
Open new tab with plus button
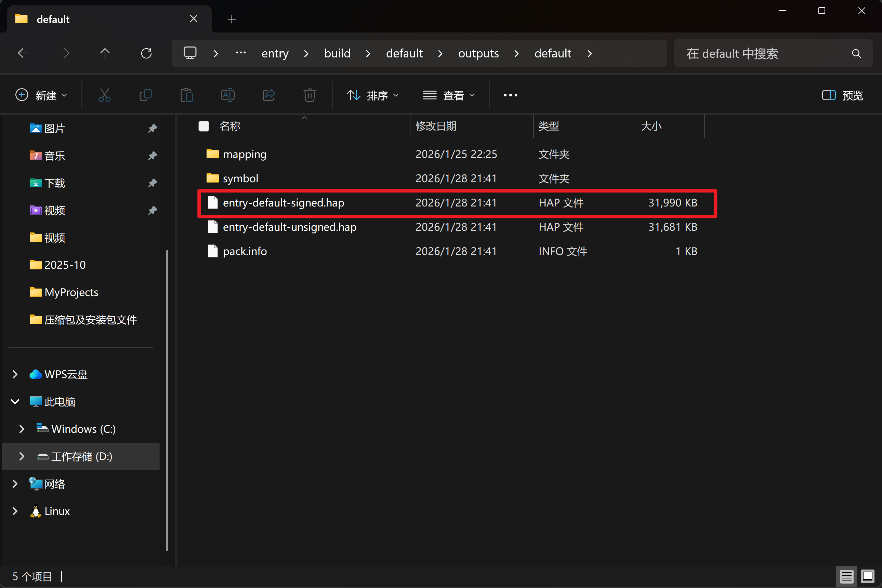(x=232, y=19)
